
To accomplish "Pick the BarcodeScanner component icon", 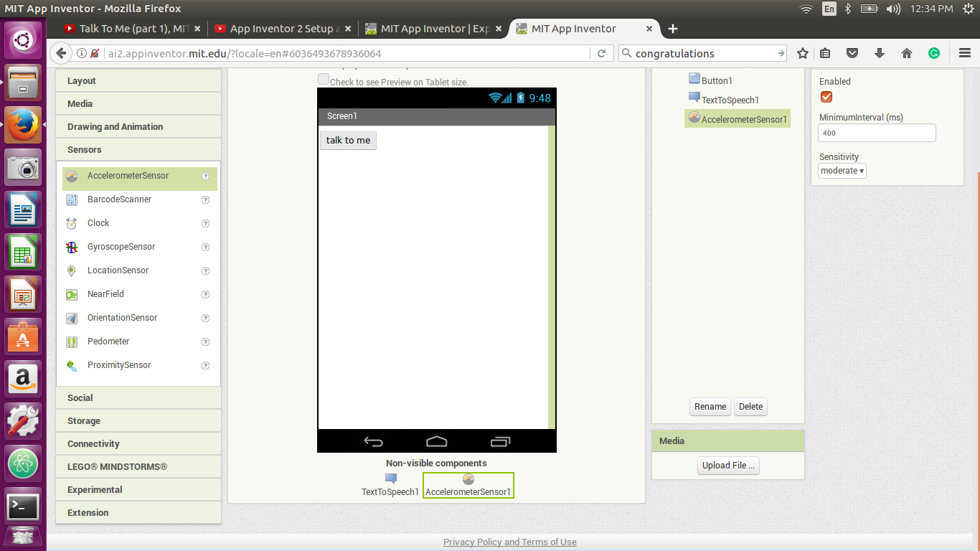I will (x=71, y=199).
